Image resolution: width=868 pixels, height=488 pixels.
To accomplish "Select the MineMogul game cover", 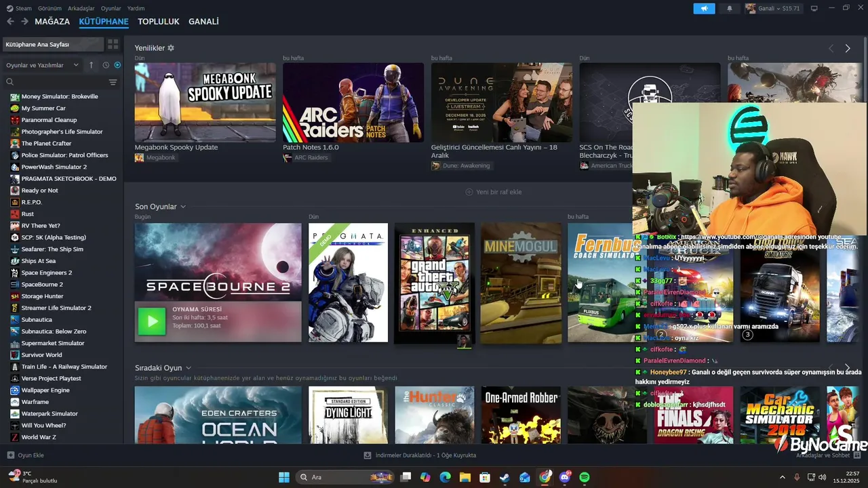I will [521, 283].
